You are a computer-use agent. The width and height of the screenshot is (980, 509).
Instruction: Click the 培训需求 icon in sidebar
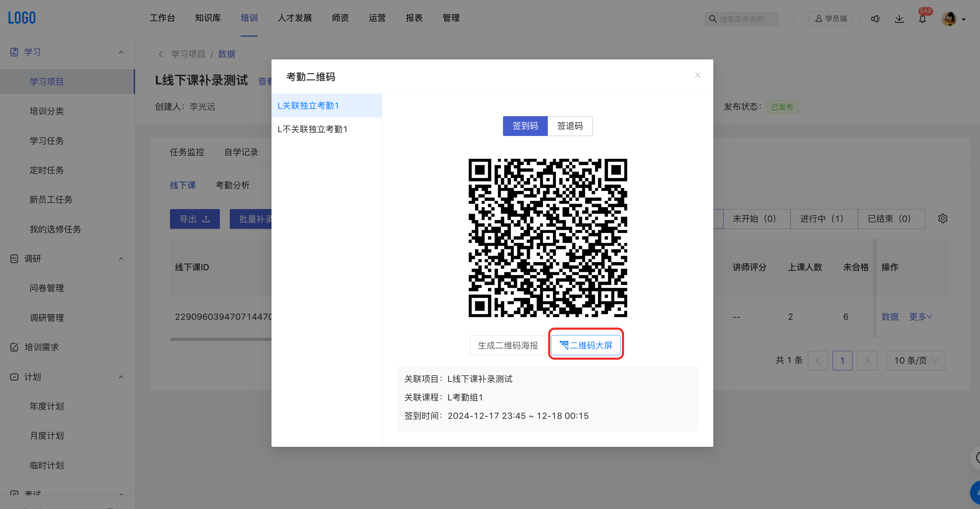pyautogui.click(x=14, y=347)
